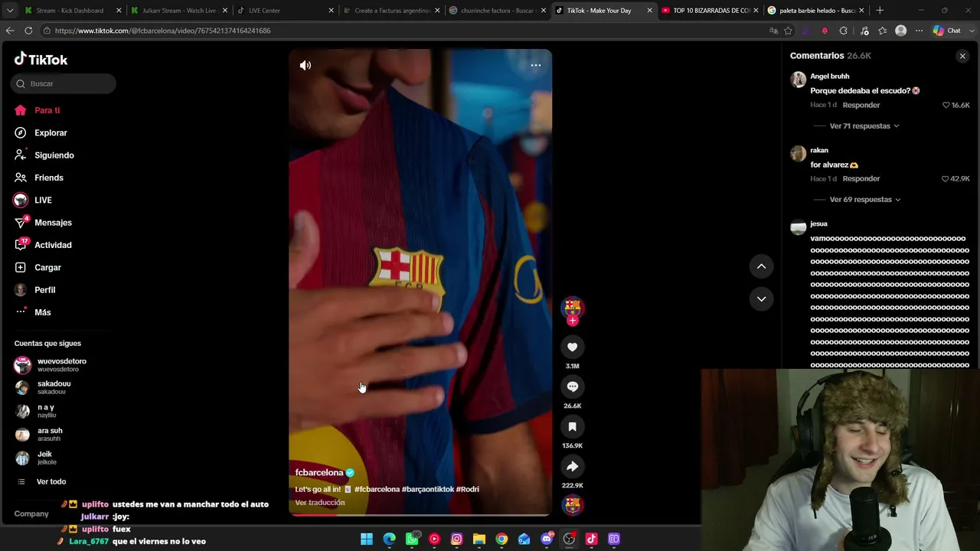Close the Comentarios panel

click(x=962, y=56)
